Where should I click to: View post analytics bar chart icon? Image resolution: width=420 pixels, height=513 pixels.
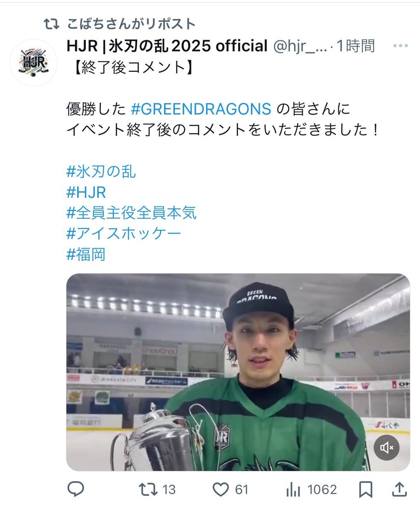pos(293,489)
